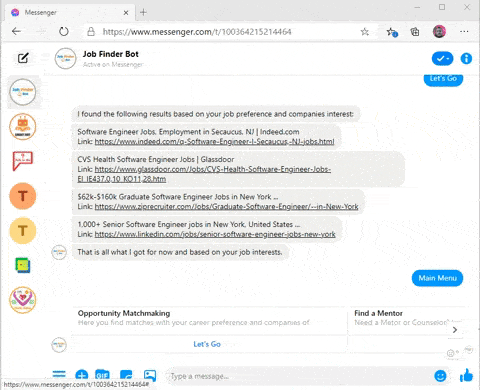Image resolution: width=480 pixels, height=390 pixels.
Task: Open the browser settings ellipsis menu
Action: click(x=464, y=32)
